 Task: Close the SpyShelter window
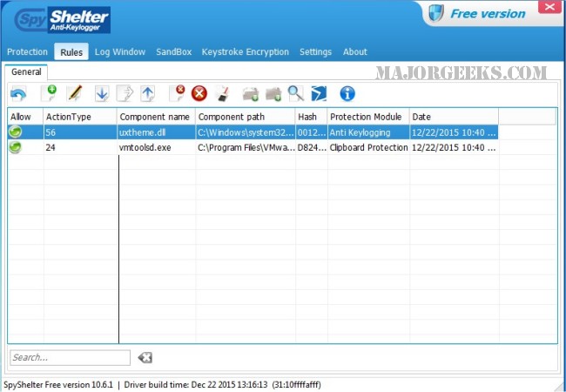[x=549, y=7]
